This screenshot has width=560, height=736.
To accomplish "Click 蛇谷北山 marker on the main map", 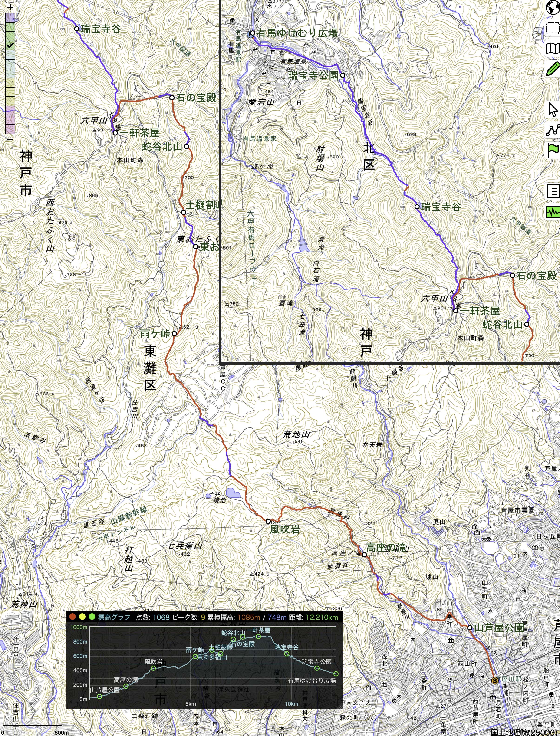I will 186,146.
